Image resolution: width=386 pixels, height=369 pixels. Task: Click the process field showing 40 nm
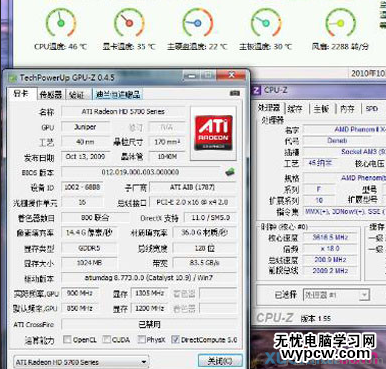pos(85,142)
